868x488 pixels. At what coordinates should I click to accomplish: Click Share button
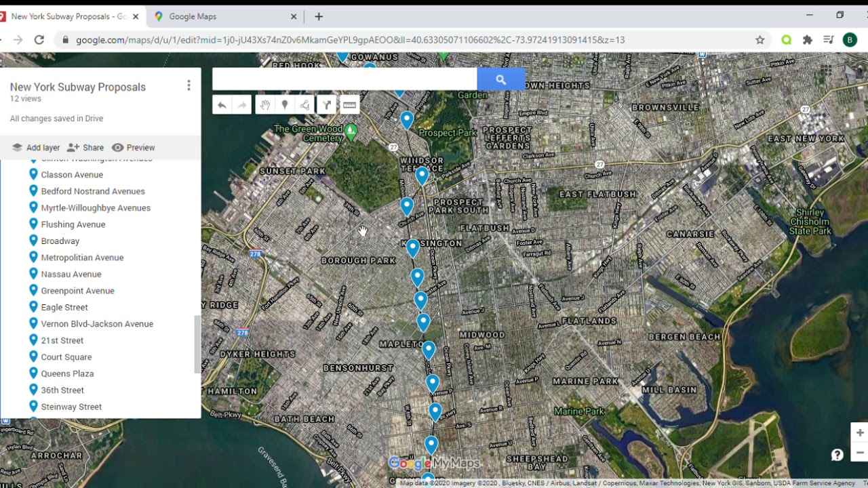coord(85,148)
